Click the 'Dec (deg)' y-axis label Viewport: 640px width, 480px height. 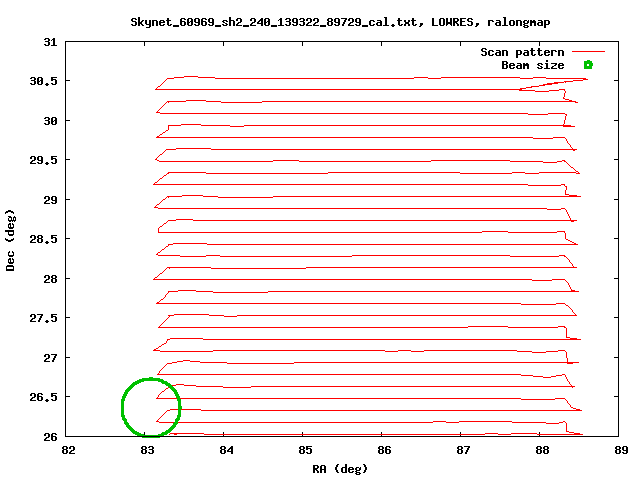coord(11,240)
